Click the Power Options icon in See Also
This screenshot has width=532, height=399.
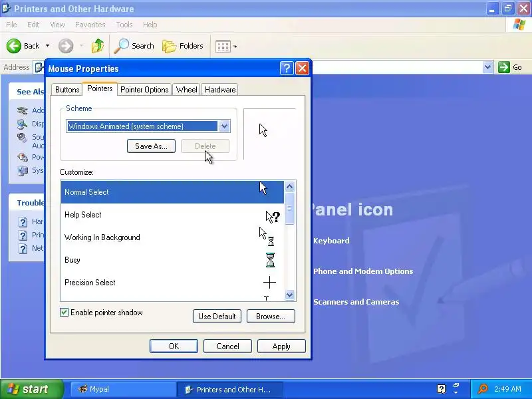coord(23,157)
